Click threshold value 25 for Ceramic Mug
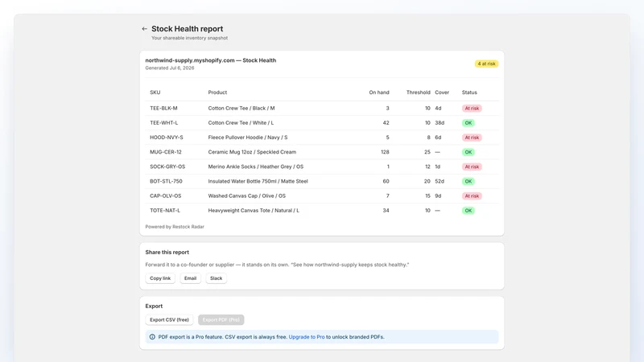Screen dimensions: 644x362 coord(427,152)
